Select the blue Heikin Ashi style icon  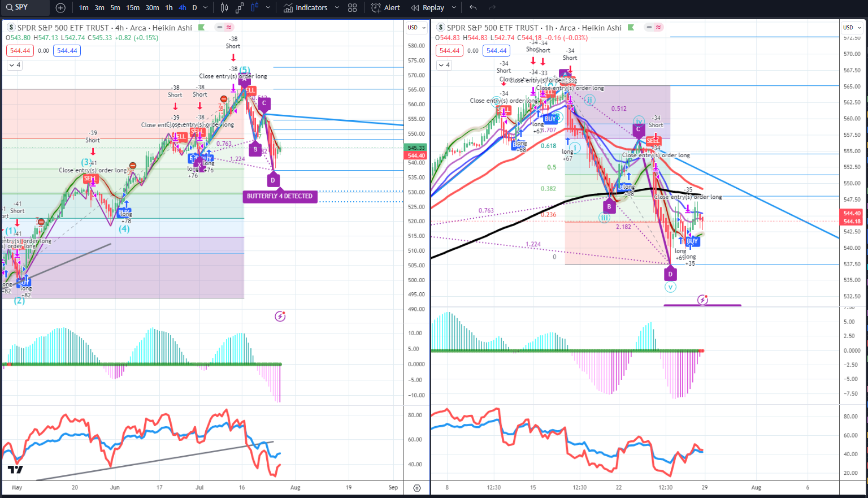pyautogui.click(x=255, y=8)
